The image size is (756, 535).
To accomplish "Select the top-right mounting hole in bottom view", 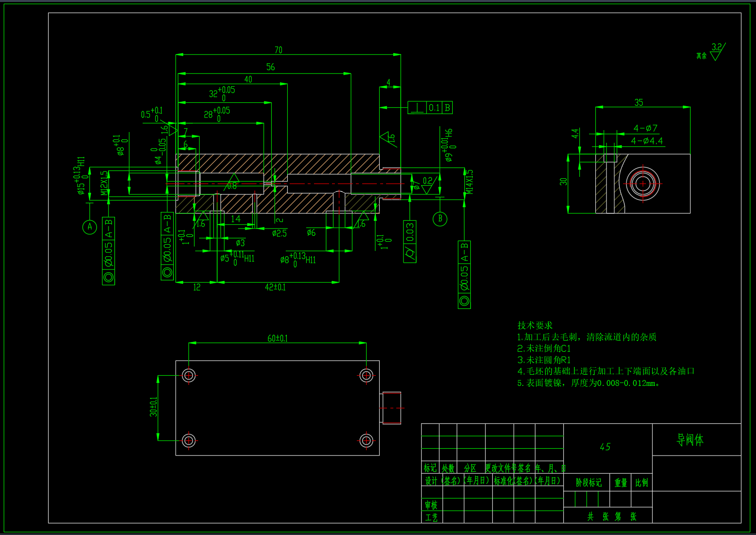I will [367, 375].
